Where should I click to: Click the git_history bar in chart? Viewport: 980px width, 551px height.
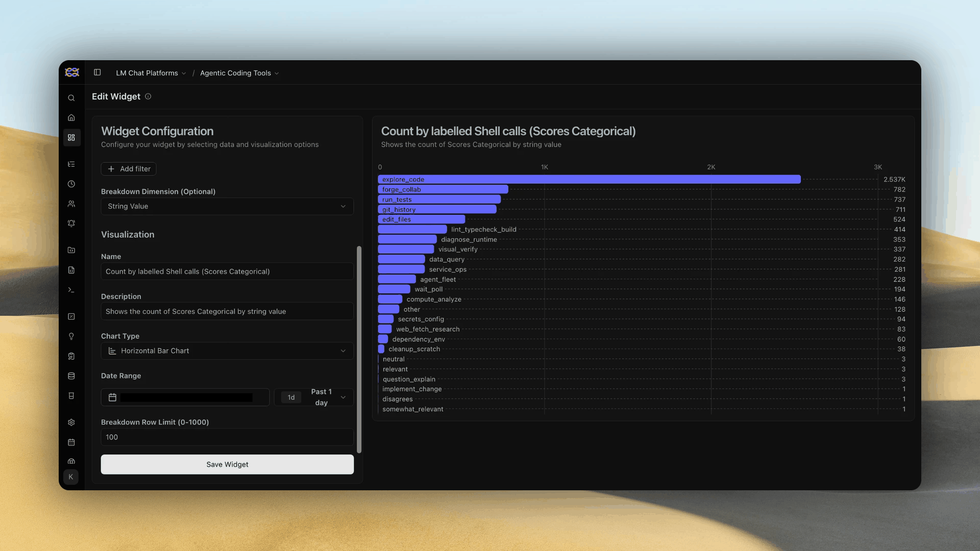tap(437, 209)
